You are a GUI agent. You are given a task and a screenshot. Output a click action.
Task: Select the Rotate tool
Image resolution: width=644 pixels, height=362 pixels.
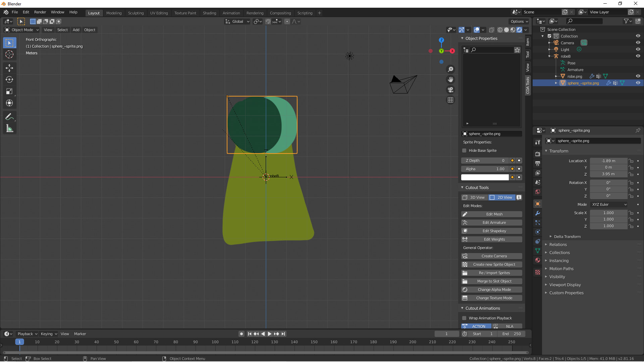9,80
